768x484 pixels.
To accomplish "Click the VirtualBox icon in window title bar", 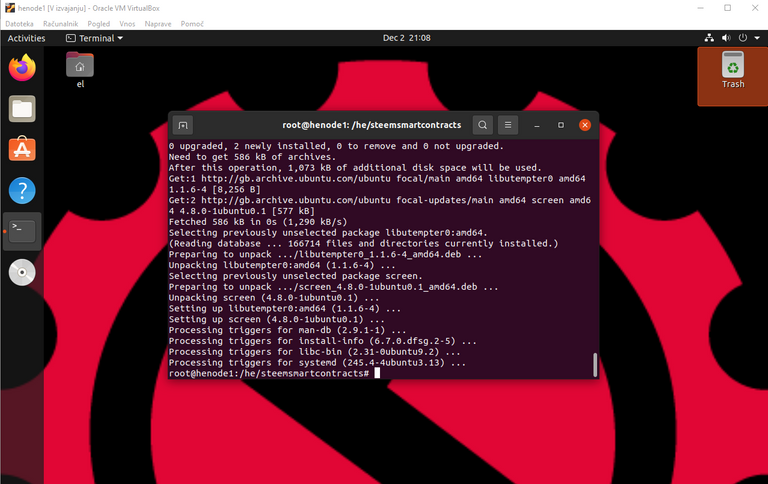I will [10, 8].
